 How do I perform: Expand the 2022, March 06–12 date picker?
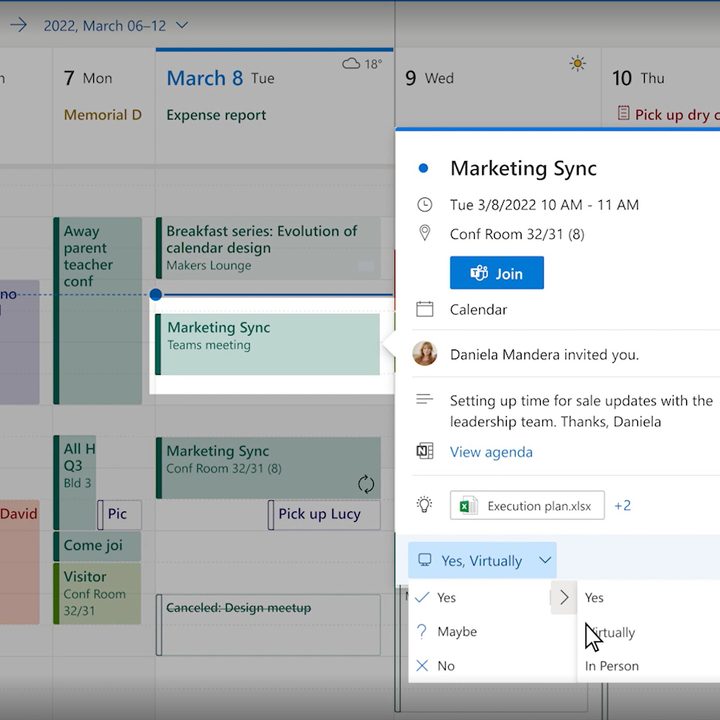coord(182,25)
